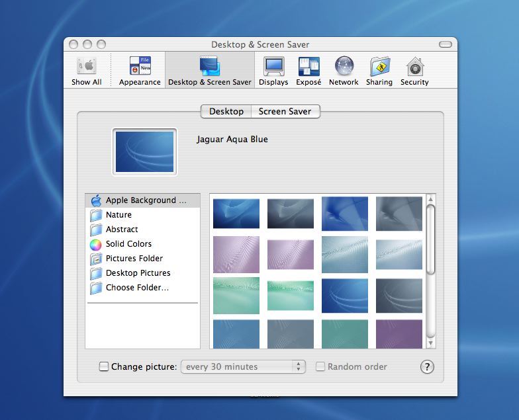Select purple thumbnail in bottom row
Viewport: 519px width, 420px height.
399,334
